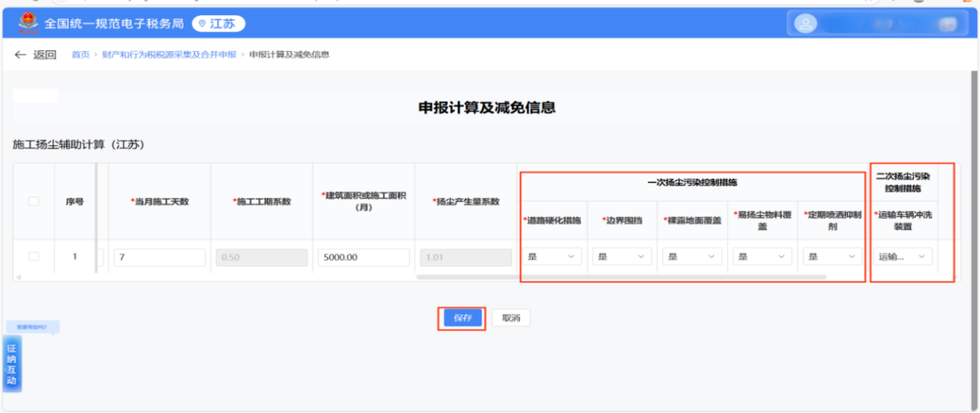
Task: Tick the checkbox for row 1
Action: pyautogui.click(x=34, y=257)
